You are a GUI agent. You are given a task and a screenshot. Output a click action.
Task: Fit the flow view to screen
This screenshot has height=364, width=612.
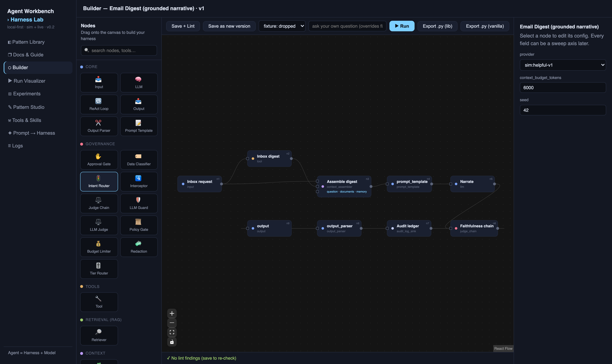(172, 332)
